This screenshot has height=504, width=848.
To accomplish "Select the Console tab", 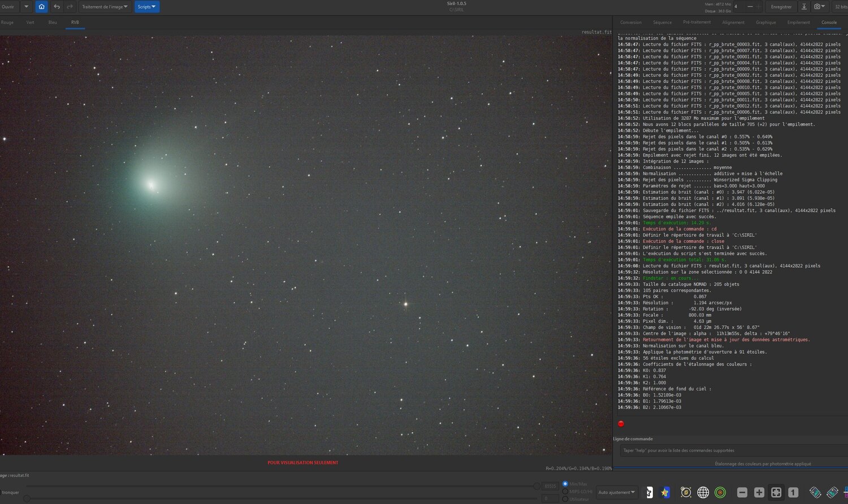I will [829, 23].
